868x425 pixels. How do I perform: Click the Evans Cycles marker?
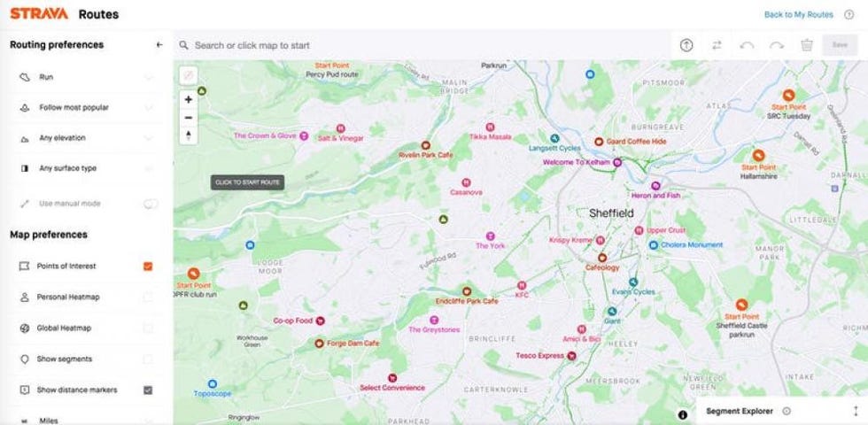(633, 282)
